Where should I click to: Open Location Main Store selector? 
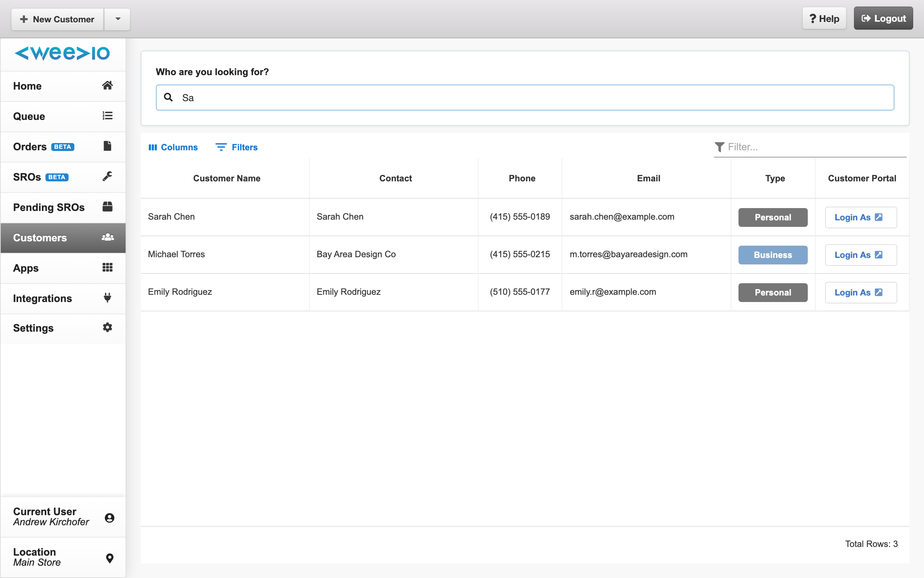(x=63, y=557)
